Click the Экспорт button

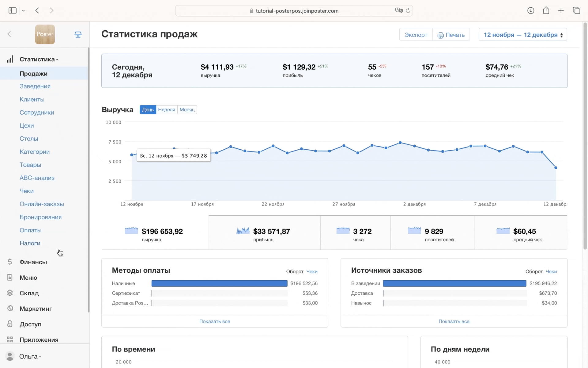416,35
